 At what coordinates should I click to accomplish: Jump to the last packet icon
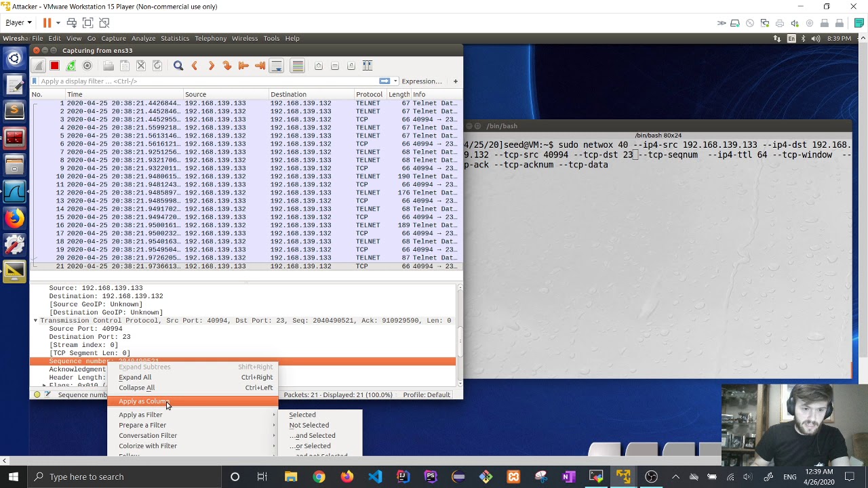[x=260, y=66]
